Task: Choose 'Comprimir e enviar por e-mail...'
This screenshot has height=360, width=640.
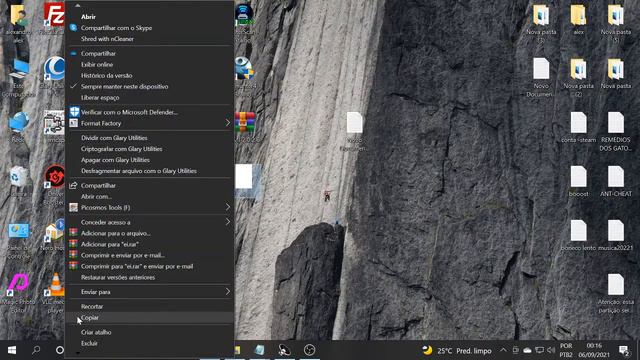Action: [149, 255]
